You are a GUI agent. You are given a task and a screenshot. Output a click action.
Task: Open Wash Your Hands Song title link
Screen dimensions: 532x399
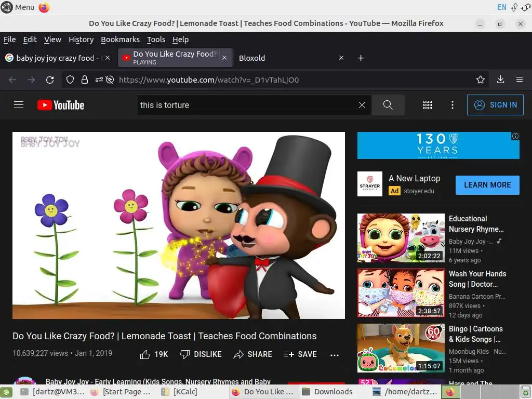pyautogui.click(x=477, y=279)
